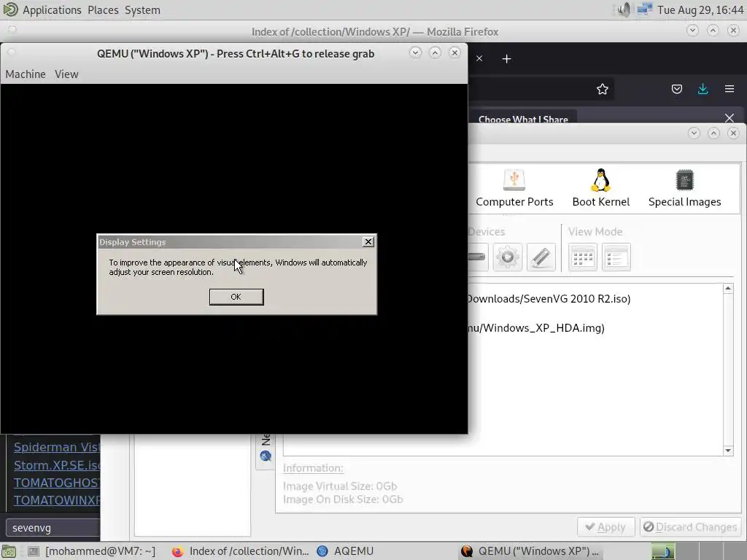Click show desktop icon in bottom panel
The width and height of the screenshot is (747, 560).
click(x=9, y=551)
